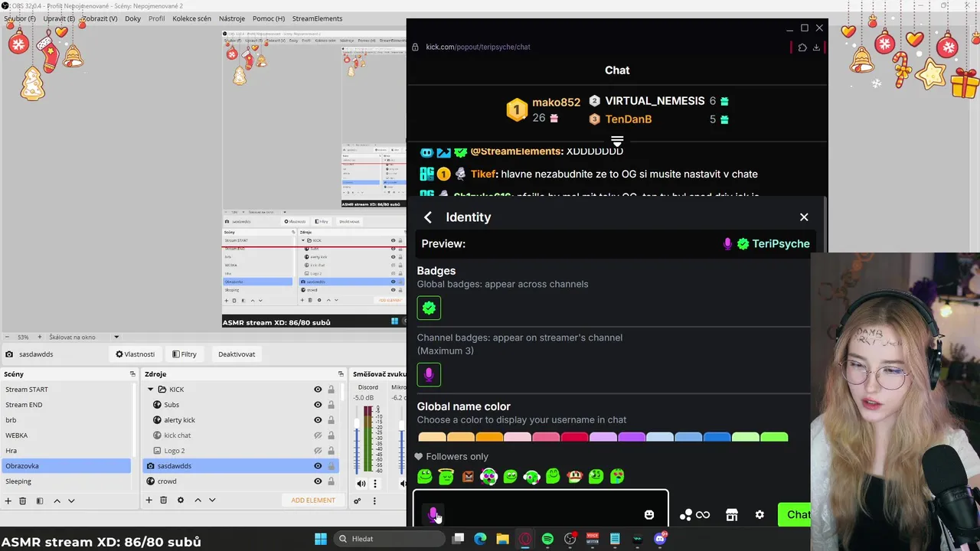
Task: Select the verified global badge
Action: click(429, 308)
